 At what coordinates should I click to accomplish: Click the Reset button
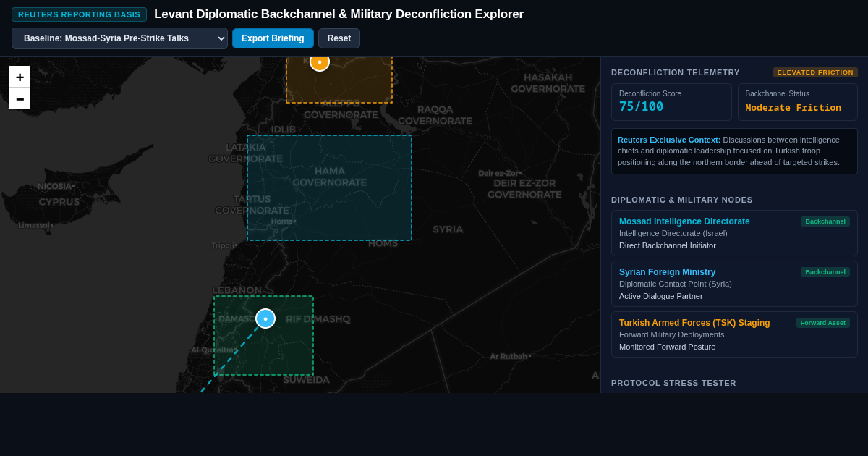(x=339, y=38)
